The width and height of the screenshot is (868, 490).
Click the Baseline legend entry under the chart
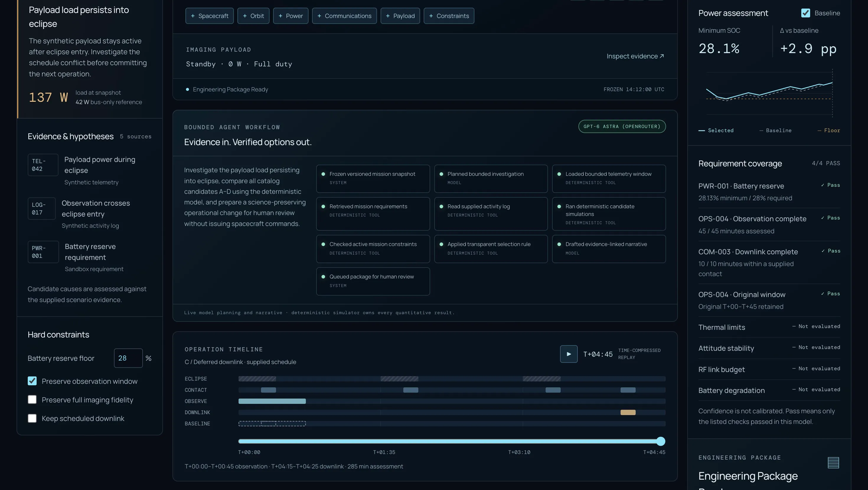click(x=775, y=130)
